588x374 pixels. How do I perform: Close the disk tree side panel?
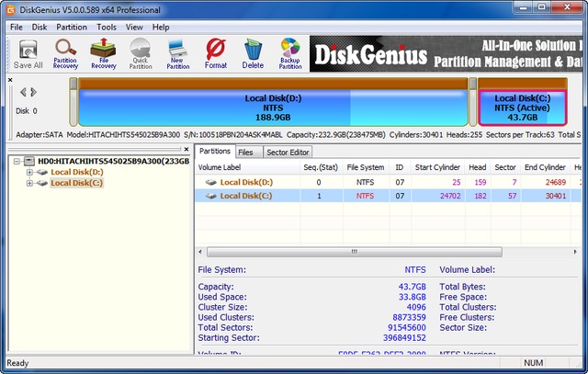tap(10, 80)
